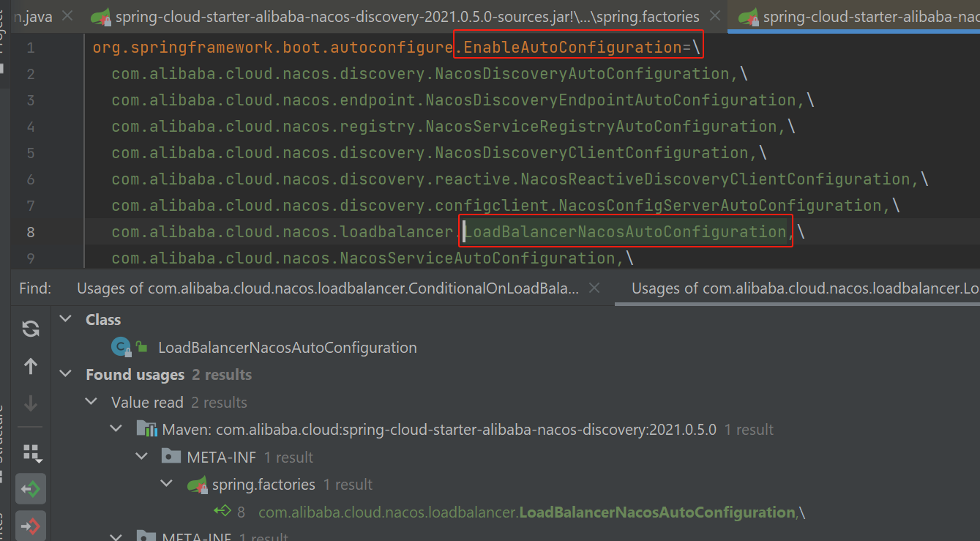Open the Usages of loadbalancer.Lo... find tab
Screen dimensions: 980x541
tap(806, 288)
